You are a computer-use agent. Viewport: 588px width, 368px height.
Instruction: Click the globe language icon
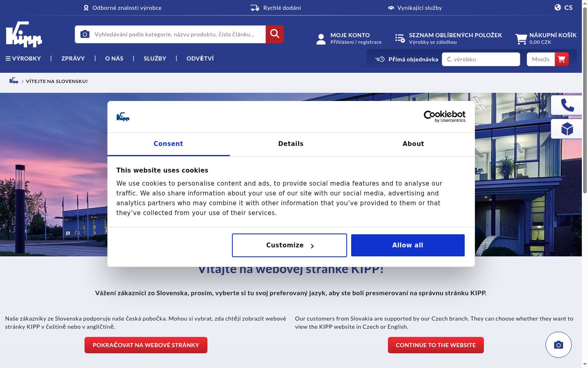(558, 7)
